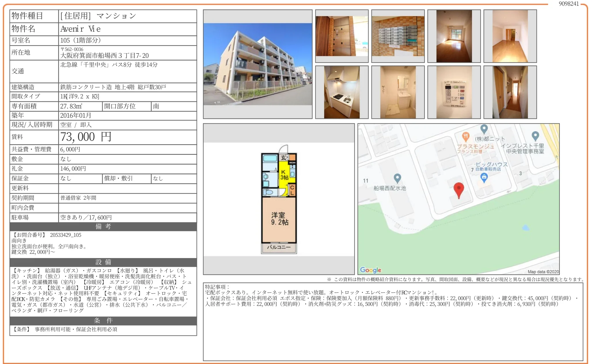Click the Google logo on the map
592x364 pixels.
pyautogui.click(x=371, y=270)
